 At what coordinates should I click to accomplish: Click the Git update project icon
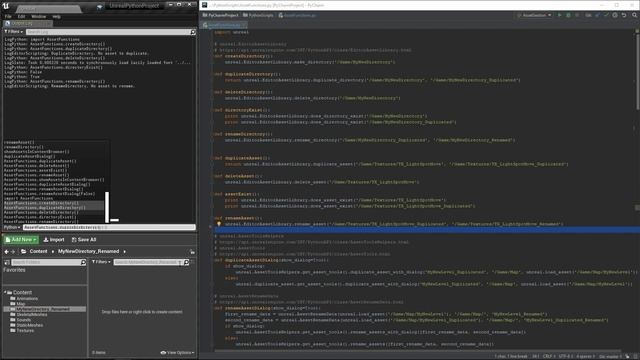597,15
